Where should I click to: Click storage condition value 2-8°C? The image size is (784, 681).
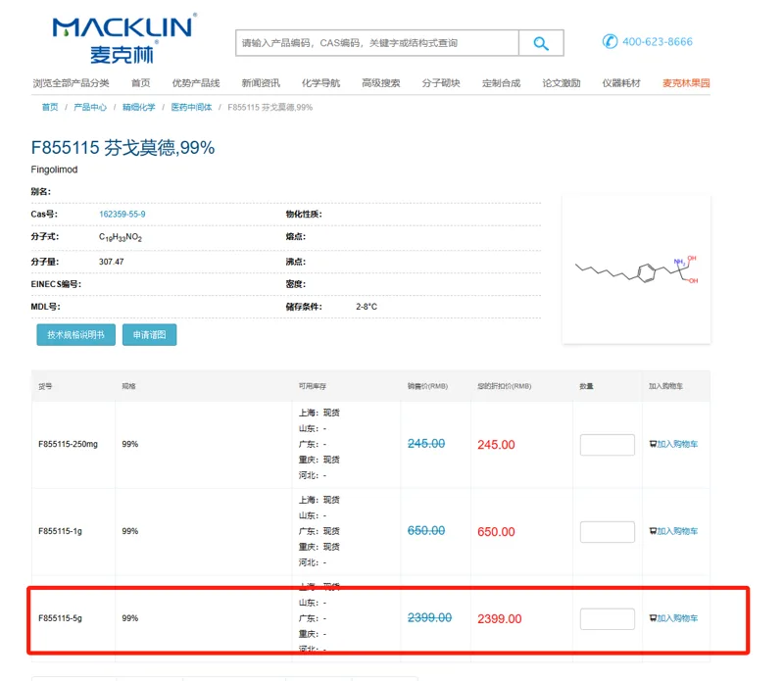pyautogui.click(x=367, y=307)
